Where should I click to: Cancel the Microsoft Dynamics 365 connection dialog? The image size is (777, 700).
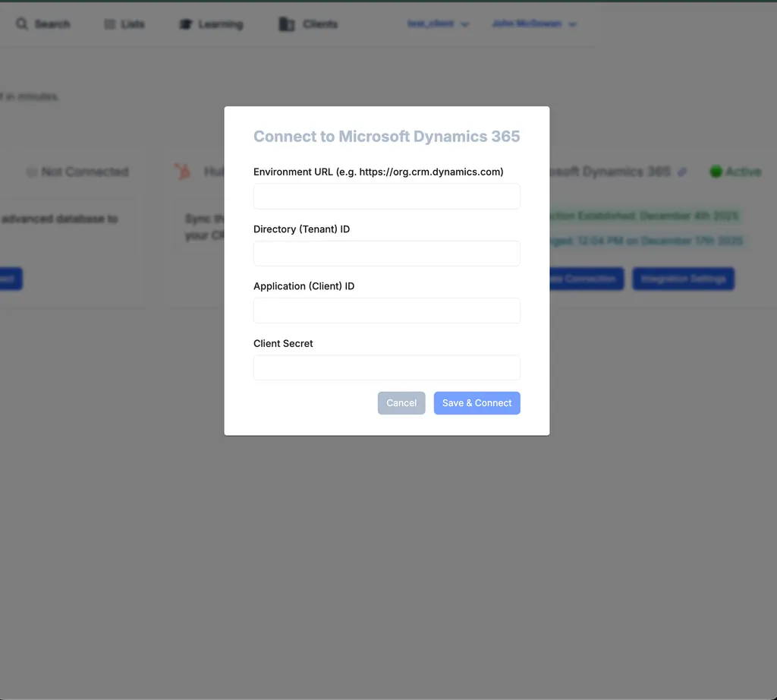tap(401, 403)
